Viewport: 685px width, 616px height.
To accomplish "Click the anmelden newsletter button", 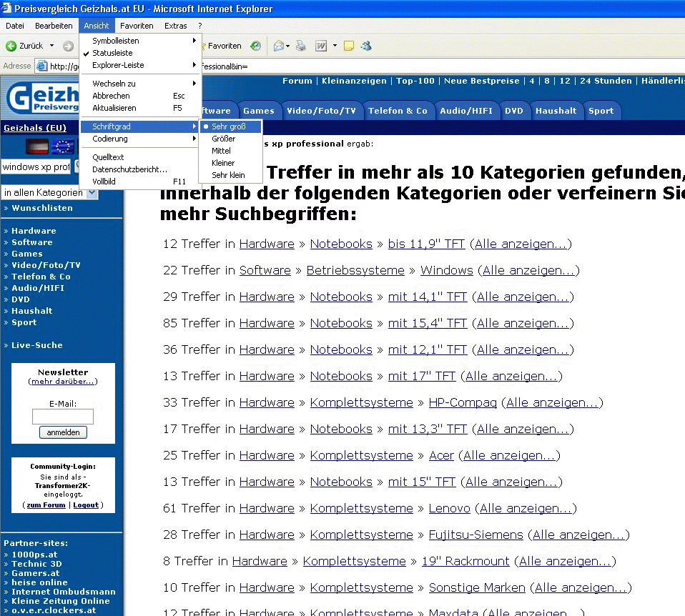I will [x=64, y=432].
